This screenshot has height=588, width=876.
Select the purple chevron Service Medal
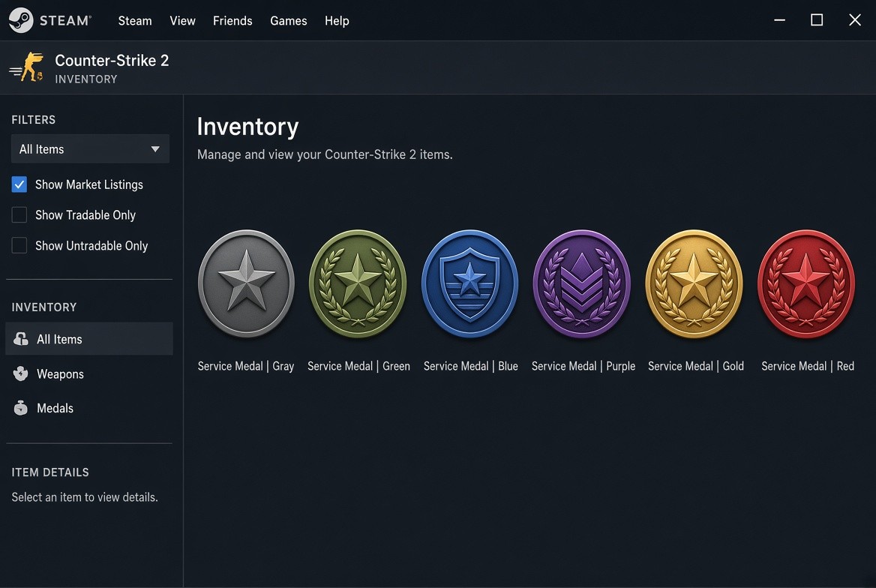click(x=582, y=284)
